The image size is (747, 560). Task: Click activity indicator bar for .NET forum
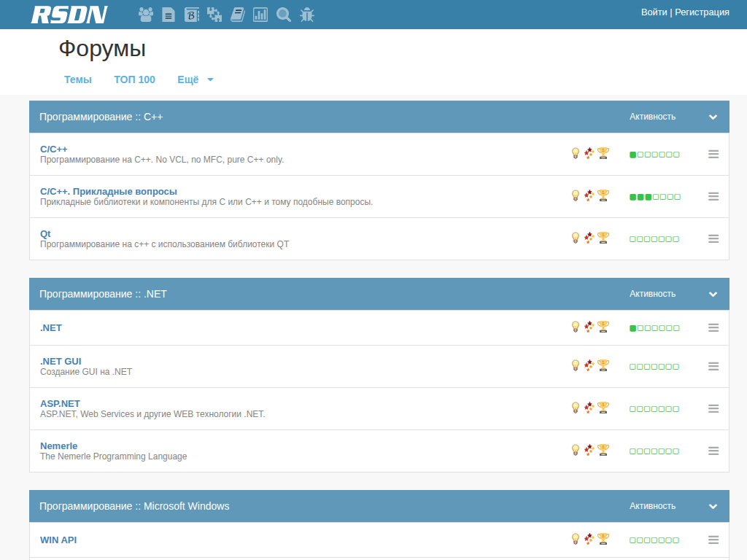click(x=654, y=328)
